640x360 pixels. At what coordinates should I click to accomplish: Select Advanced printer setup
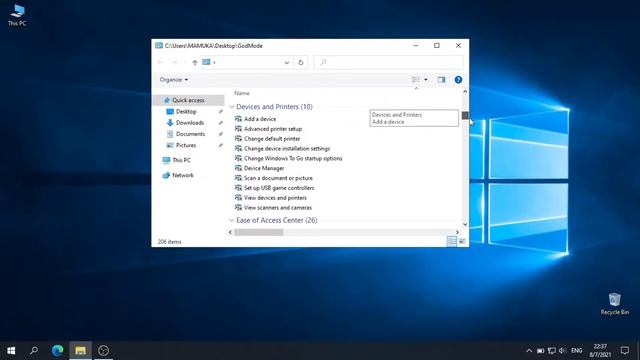[x=273, y=129]
